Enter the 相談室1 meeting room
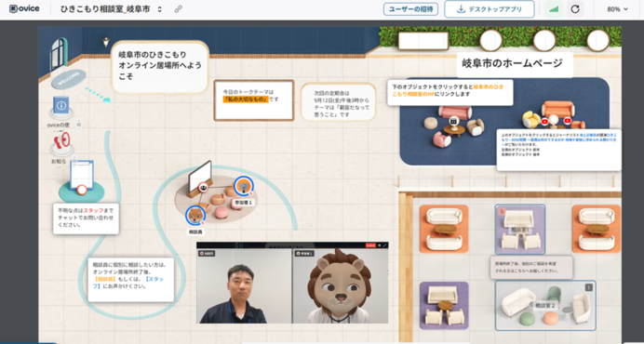This screenshot has height=344, width=644. (x=520, y=229)
